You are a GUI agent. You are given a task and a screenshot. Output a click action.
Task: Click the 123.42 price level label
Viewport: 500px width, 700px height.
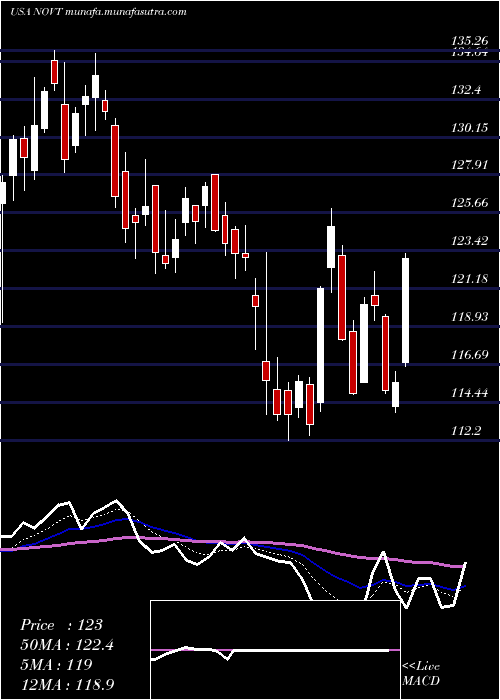(x=470, y=241)
